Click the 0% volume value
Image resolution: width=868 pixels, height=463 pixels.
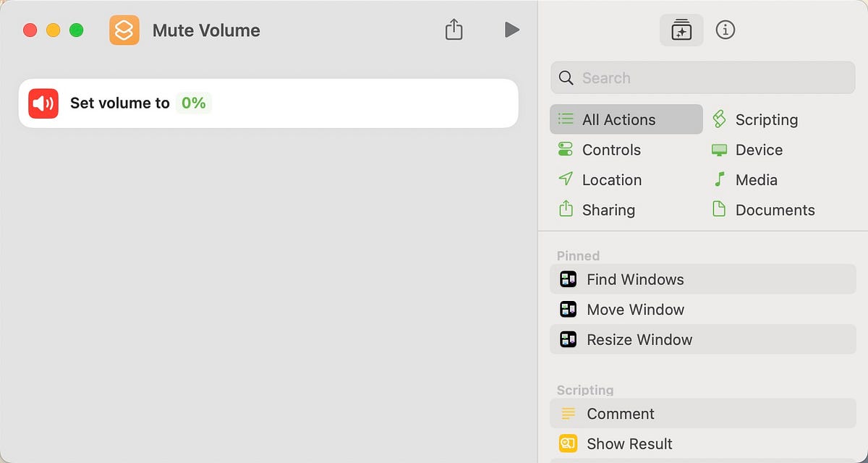pos(194,103)
